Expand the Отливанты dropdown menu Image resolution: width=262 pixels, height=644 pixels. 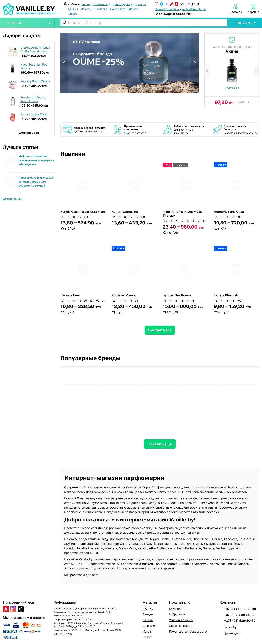102,4
